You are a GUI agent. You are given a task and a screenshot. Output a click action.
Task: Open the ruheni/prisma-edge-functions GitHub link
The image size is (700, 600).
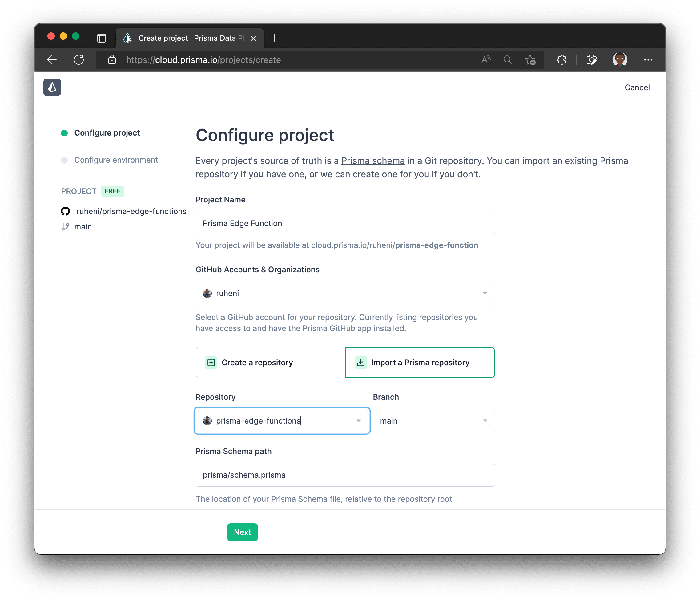pos(131,211)
